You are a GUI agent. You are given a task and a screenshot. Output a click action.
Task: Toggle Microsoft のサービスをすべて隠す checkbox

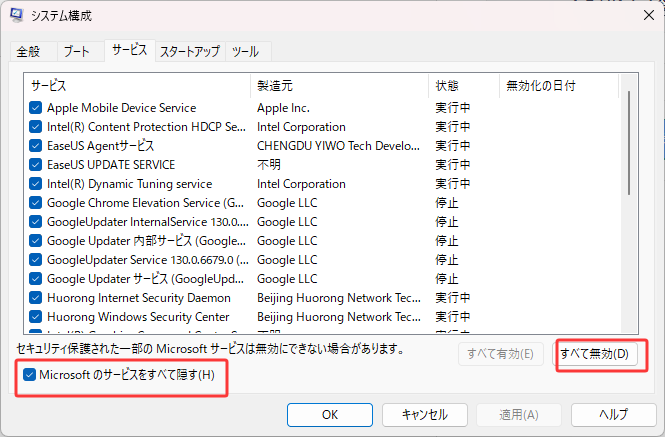29,375
